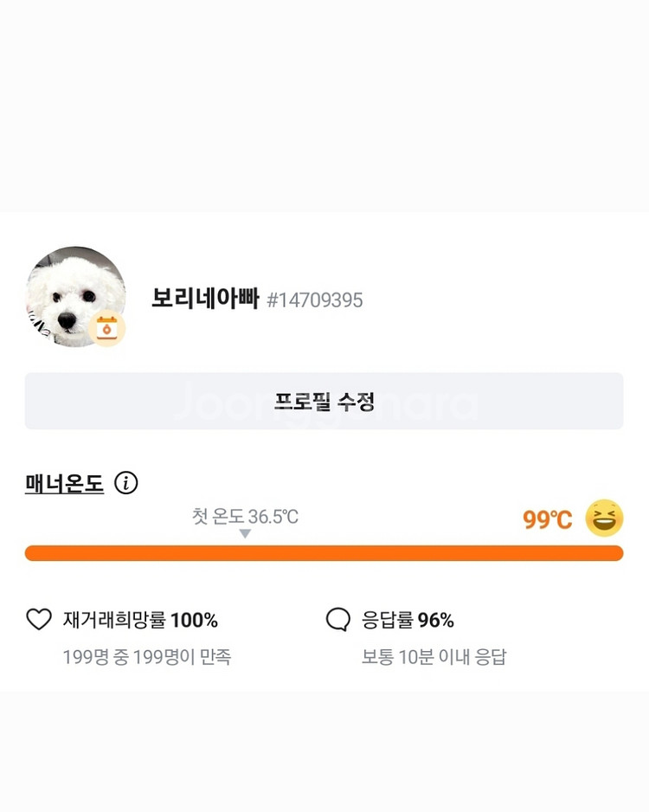
Task: Open the manner temperature info icon
Action: [126, 483]
